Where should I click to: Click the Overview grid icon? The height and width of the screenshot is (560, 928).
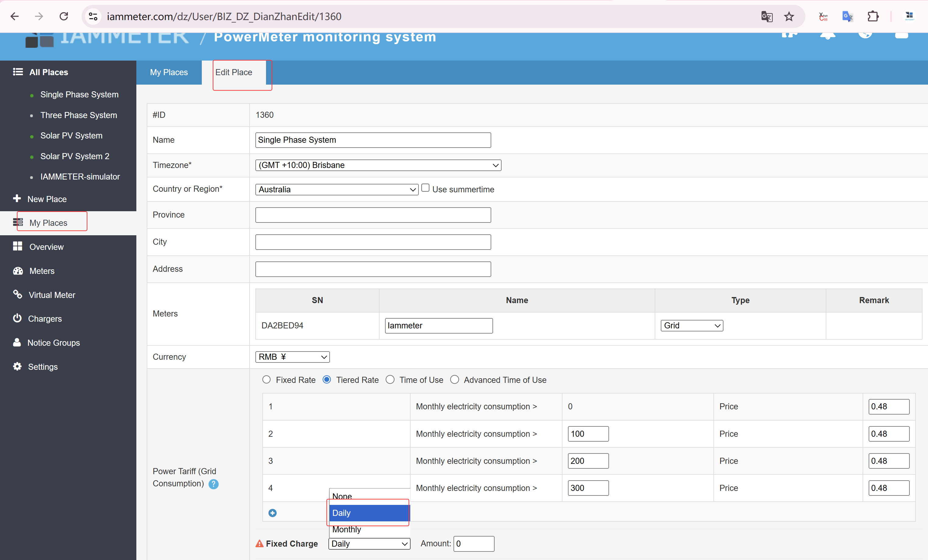click(17, 247)
